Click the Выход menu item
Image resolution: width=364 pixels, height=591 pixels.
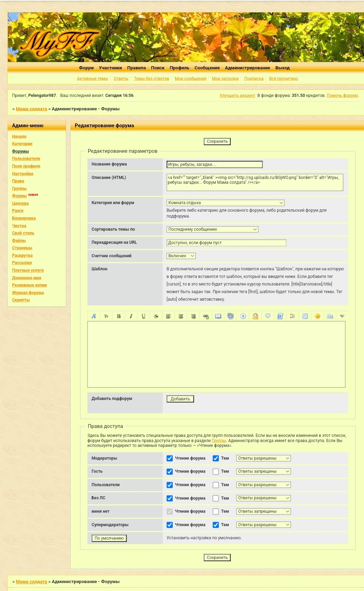tap(282, 68)
